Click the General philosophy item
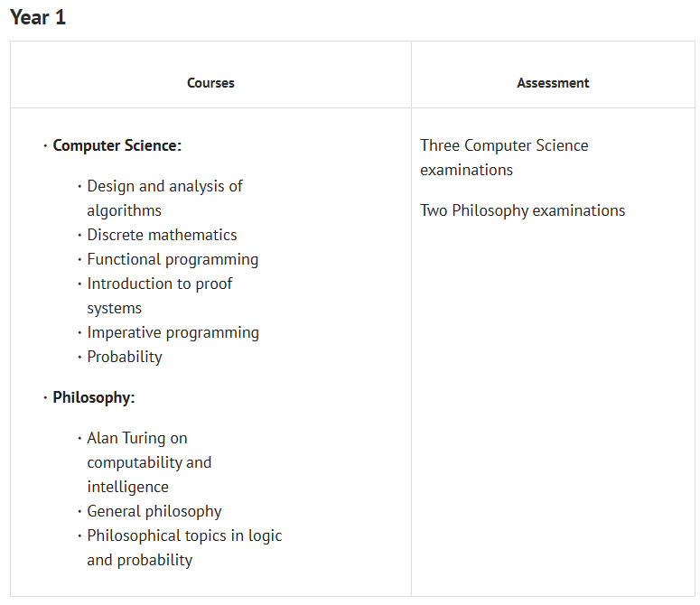Image resolution: width=700 pixels, height=605 pixels. point(154,511)
